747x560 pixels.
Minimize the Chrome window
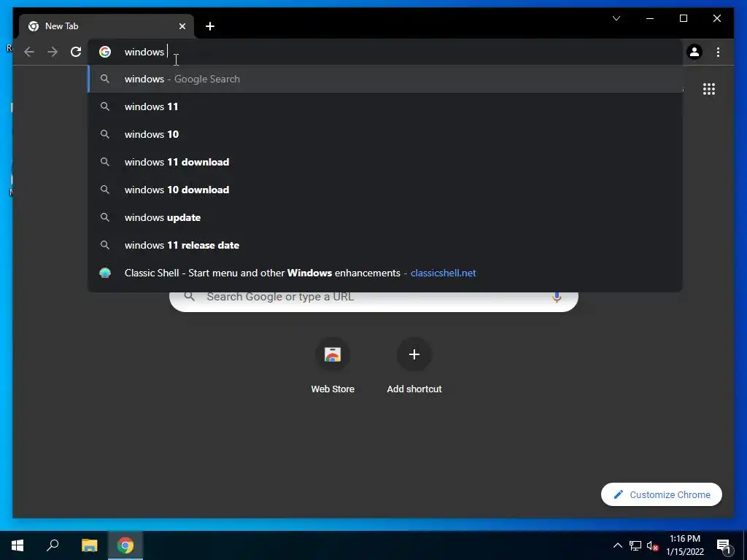[650, 18]
